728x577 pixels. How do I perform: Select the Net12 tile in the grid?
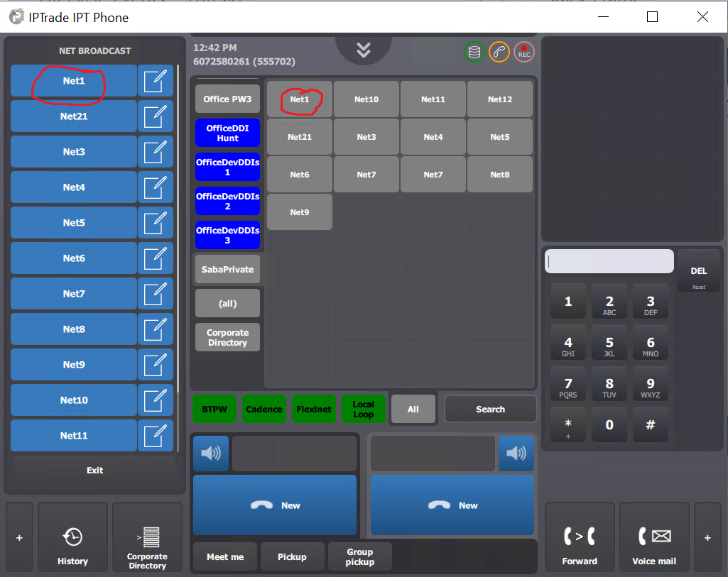(500, 99)
